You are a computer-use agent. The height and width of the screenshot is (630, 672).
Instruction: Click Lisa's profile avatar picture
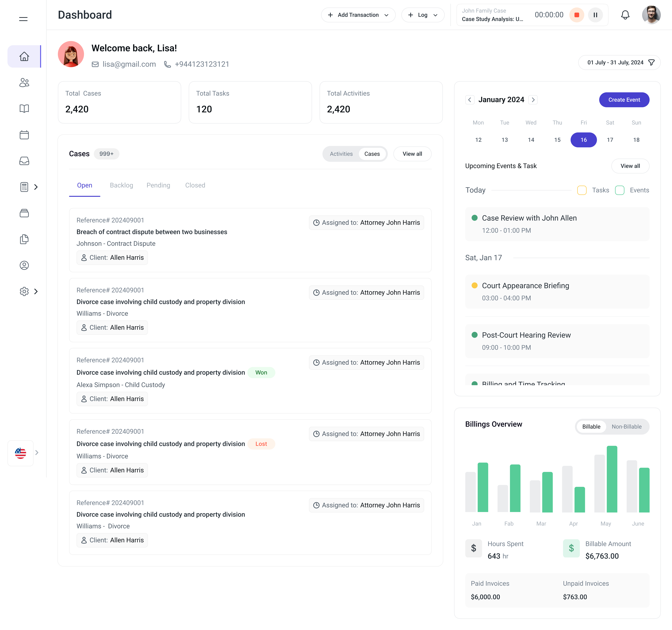tap(71, 54)
